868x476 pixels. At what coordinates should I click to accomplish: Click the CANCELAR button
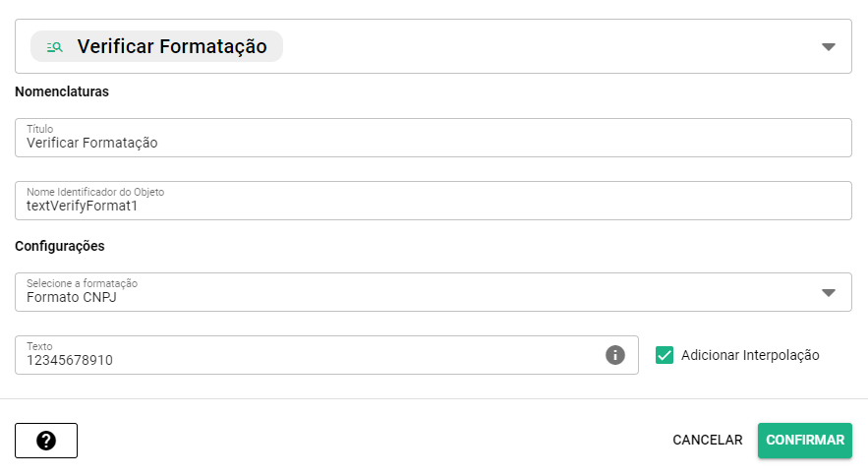[x=707, y=440]
